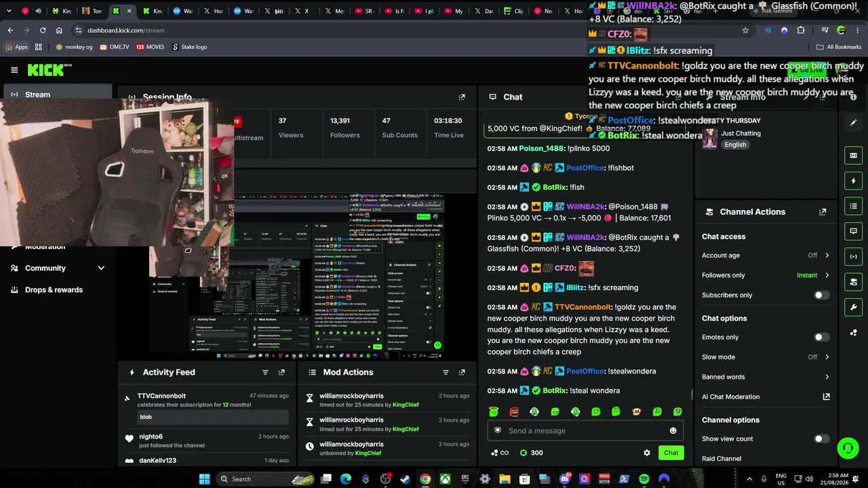Filter the Activity Feed
Viewport: 868px width, 488px height.
[x=265, y=372]
